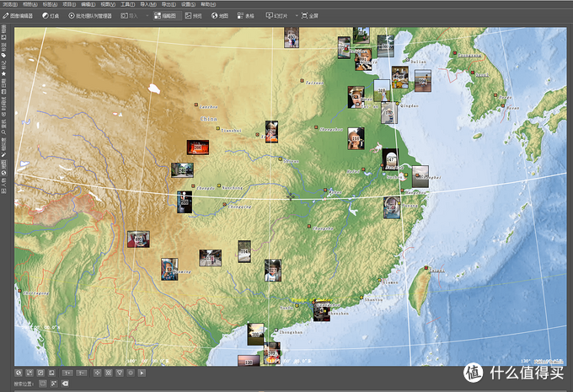Switch to the 地图 map view button
The height and width of the screenshot is (392, 573).
click(x=220, y=15)
